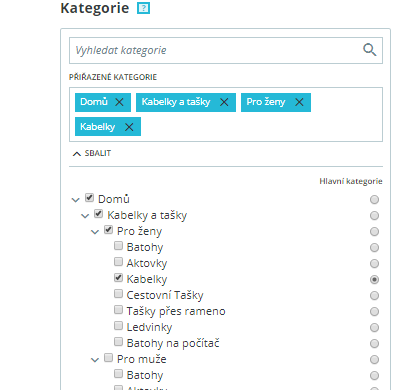Click the search magnifier icon
This screenshot has width=396, height=390.
tap(369, 50)
